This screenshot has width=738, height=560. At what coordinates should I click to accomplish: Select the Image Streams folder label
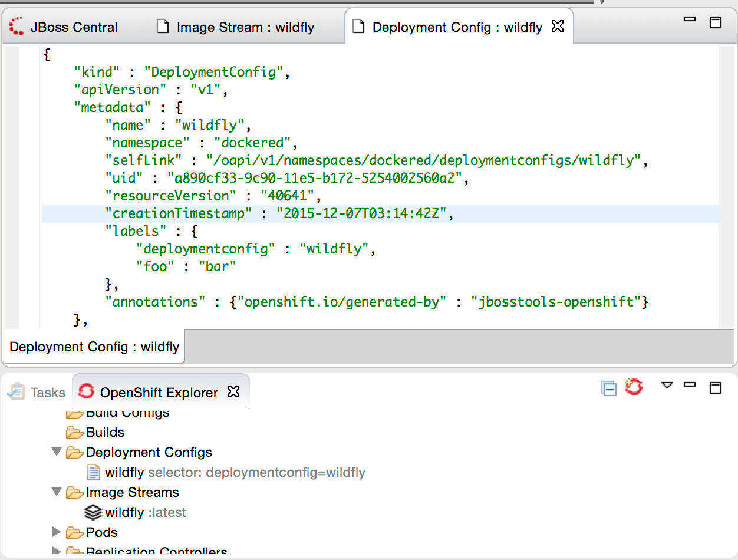click(132, 492)
